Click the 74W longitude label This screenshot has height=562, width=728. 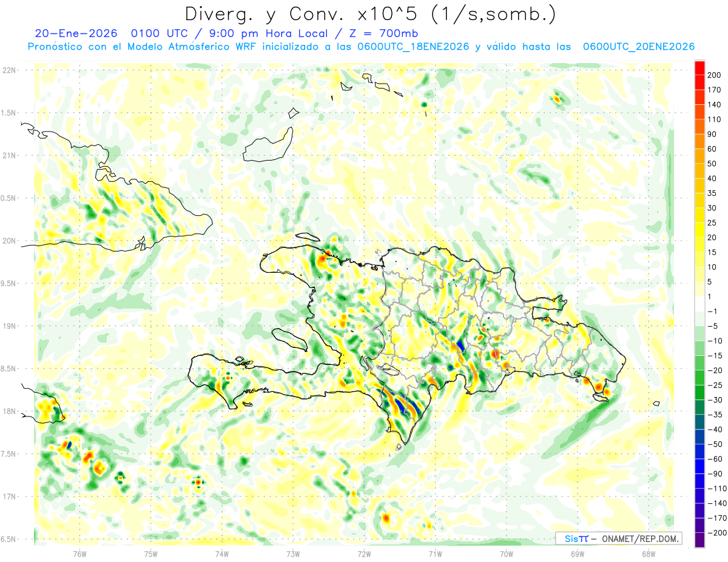(x=222, y=554)
